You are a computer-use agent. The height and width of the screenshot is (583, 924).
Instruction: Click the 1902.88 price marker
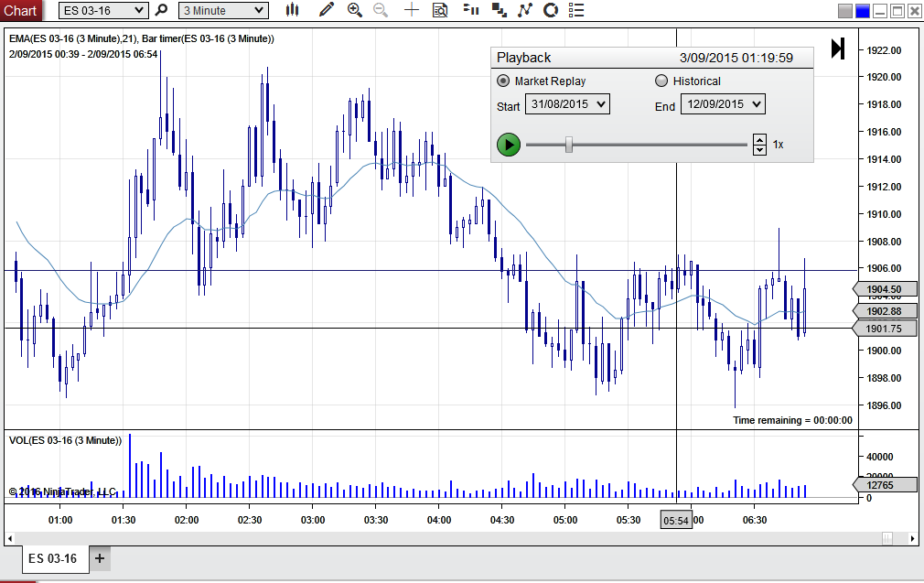tap(885, 310)
